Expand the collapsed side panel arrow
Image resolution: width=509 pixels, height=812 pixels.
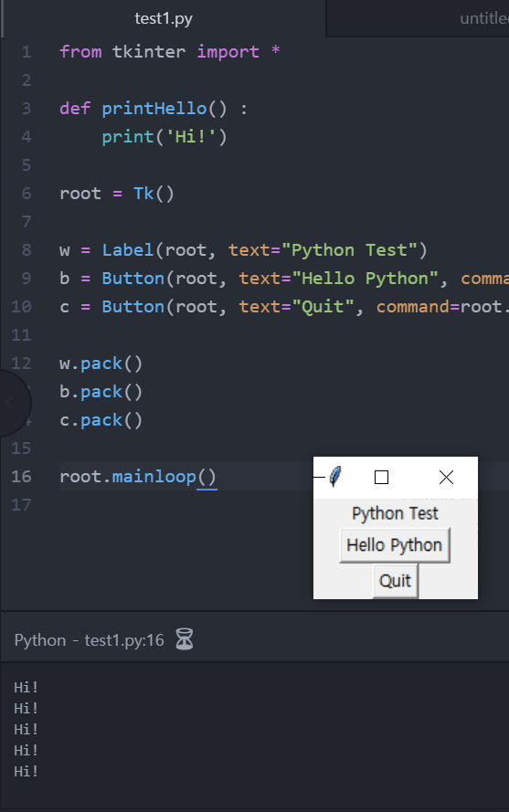pyautogui.click(x=9, y=403)
